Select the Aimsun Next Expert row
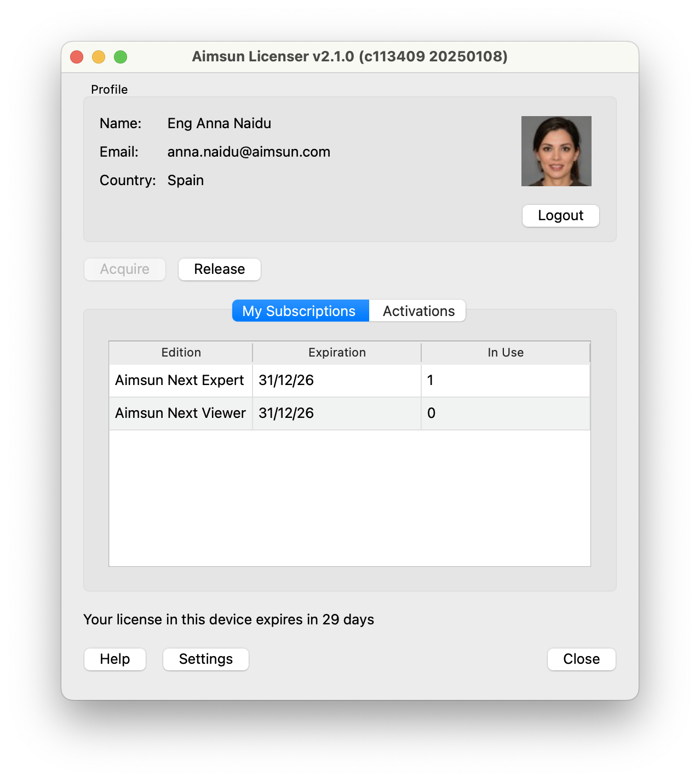Image resolution: width=700 pixels, height=781 pixels. pyautogui.click(x=180, y=381)
